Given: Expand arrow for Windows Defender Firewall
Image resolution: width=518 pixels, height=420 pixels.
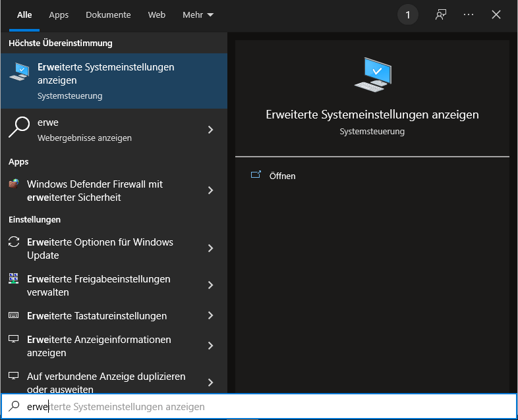Looking at the screenshot, I should click(x=210, y=190).
